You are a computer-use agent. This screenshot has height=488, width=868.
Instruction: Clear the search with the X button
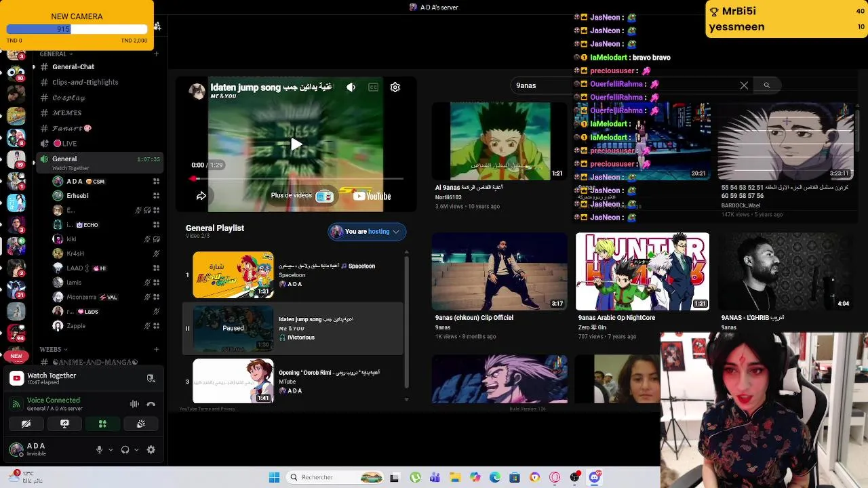click(x=744, y=85)
